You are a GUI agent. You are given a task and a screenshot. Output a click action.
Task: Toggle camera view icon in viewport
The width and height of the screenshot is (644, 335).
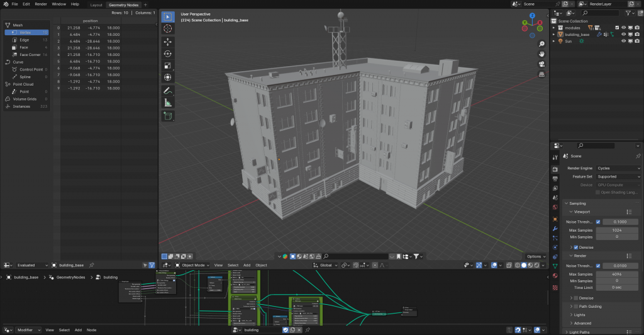541,64
